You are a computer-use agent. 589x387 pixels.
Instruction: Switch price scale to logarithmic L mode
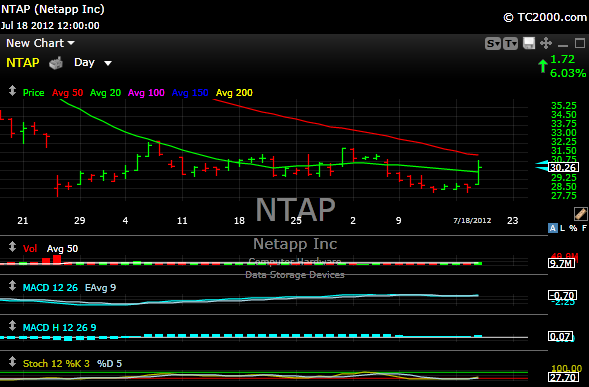(x=562, y=228)
